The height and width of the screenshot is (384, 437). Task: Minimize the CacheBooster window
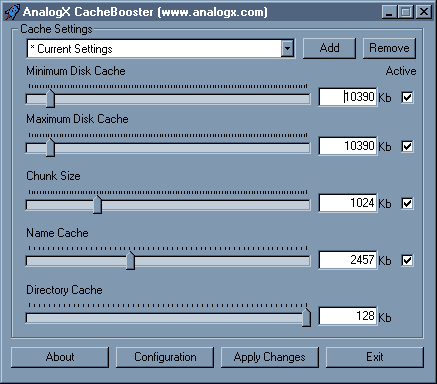tap(389, 12)
